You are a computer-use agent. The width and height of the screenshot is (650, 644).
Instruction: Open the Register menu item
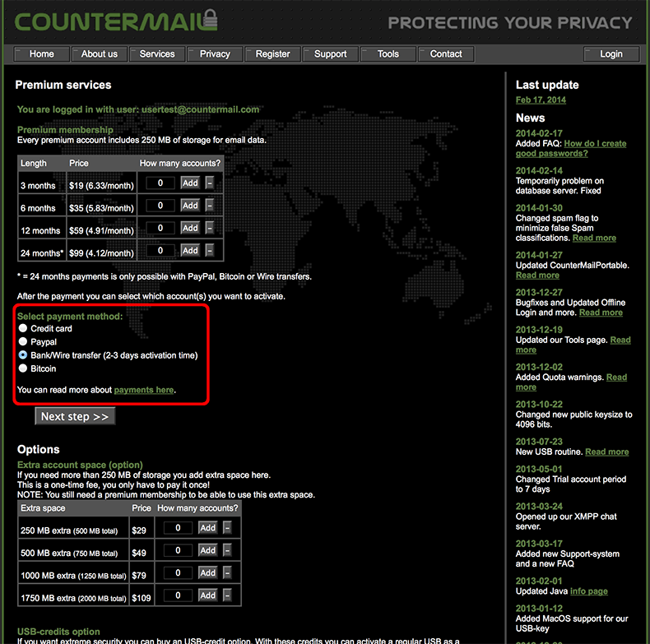coord(273,54)
